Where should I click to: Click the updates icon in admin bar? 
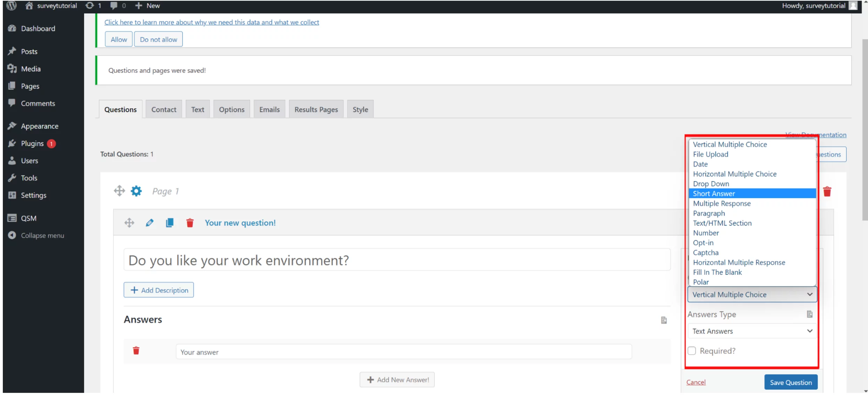pyautogui.click(x=90, y=6)
